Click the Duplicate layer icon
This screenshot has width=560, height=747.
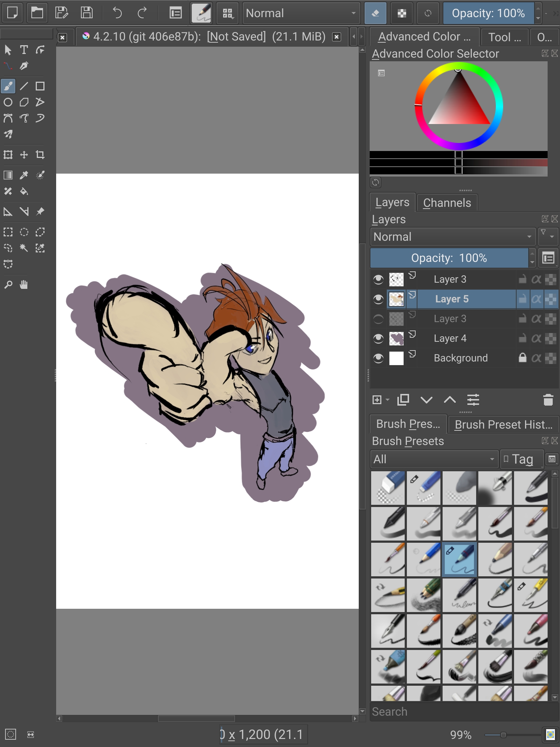(403, 400)
